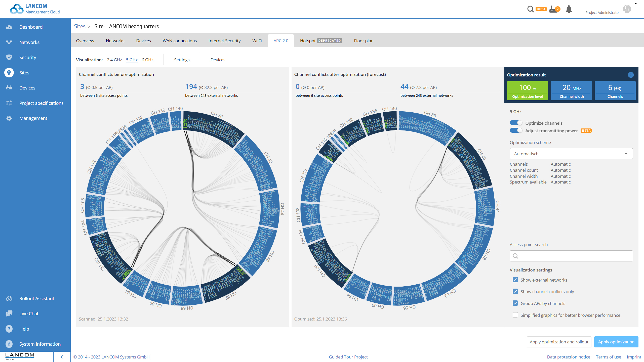Switch to the Networks tab

point(115,40)
